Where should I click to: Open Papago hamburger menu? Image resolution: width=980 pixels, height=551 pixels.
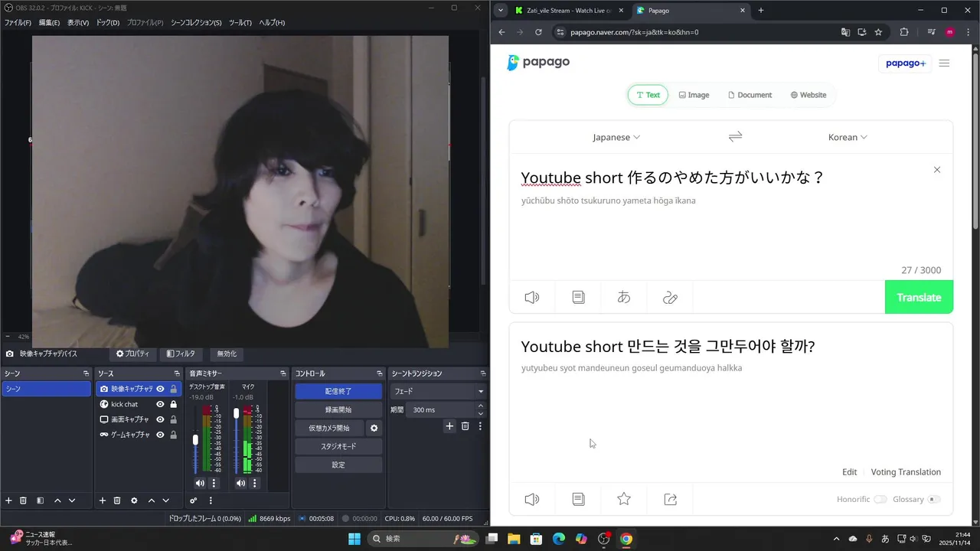pyautogui.click(x=944, y=63)
